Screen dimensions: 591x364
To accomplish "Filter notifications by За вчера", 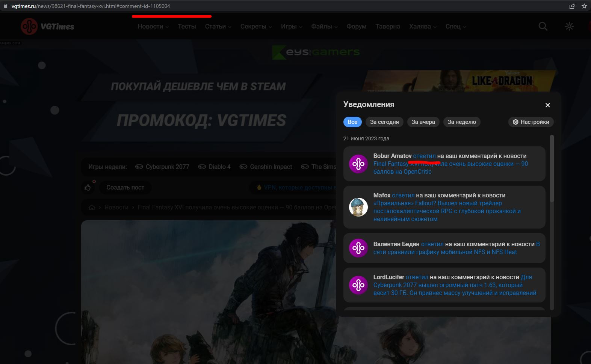I will point(423,122).
